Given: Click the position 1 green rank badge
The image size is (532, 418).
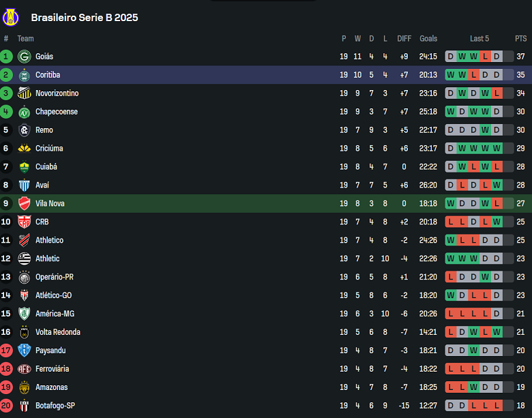Looking at the screenshot, I should pos(7,57).
